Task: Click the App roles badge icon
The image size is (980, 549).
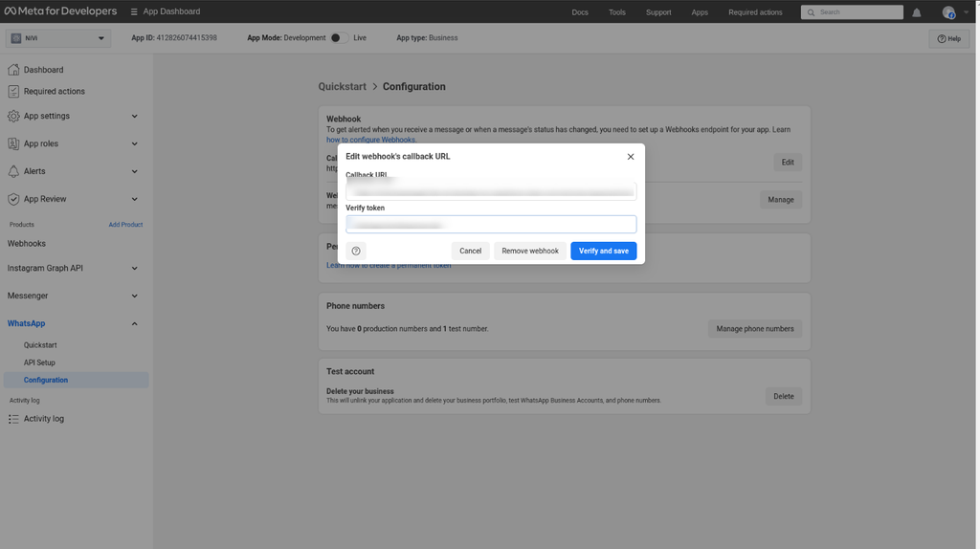Action: (x=13, y=143)
